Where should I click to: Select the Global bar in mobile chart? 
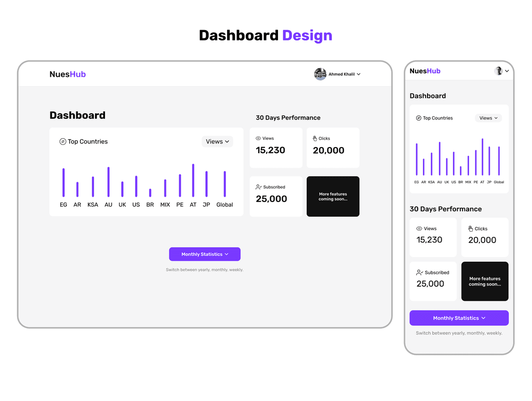[x=499, y=161]
